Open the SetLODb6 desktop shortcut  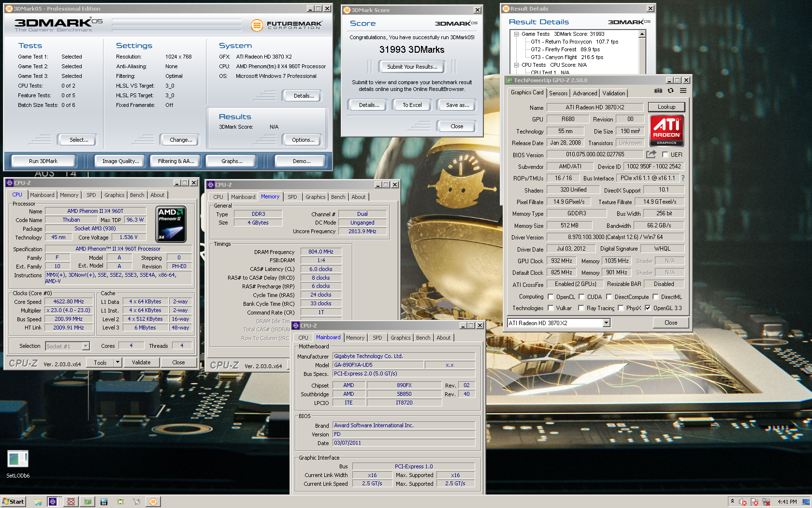tap(18, 464)
